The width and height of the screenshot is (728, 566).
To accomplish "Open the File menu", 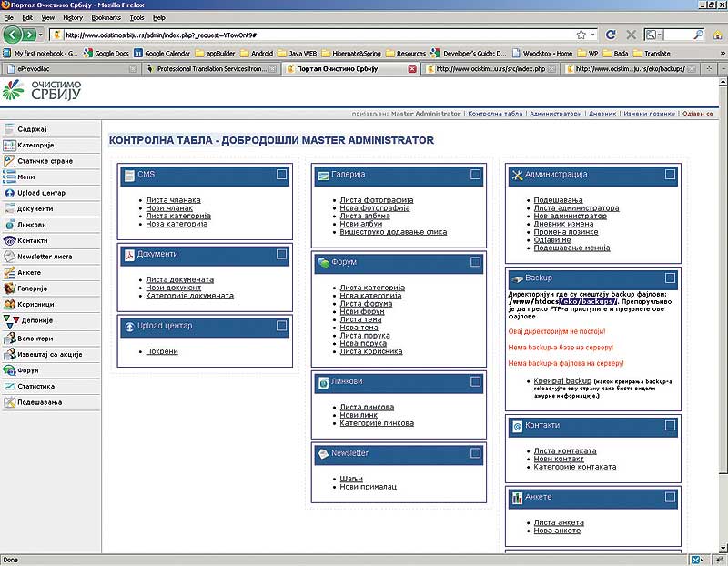I will (8, 17).
